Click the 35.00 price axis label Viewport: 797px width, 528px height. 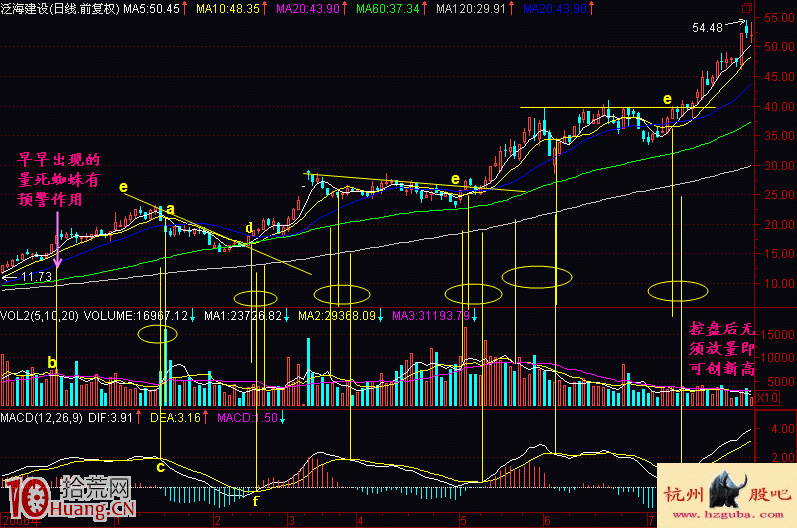click(x=779, y=136)
